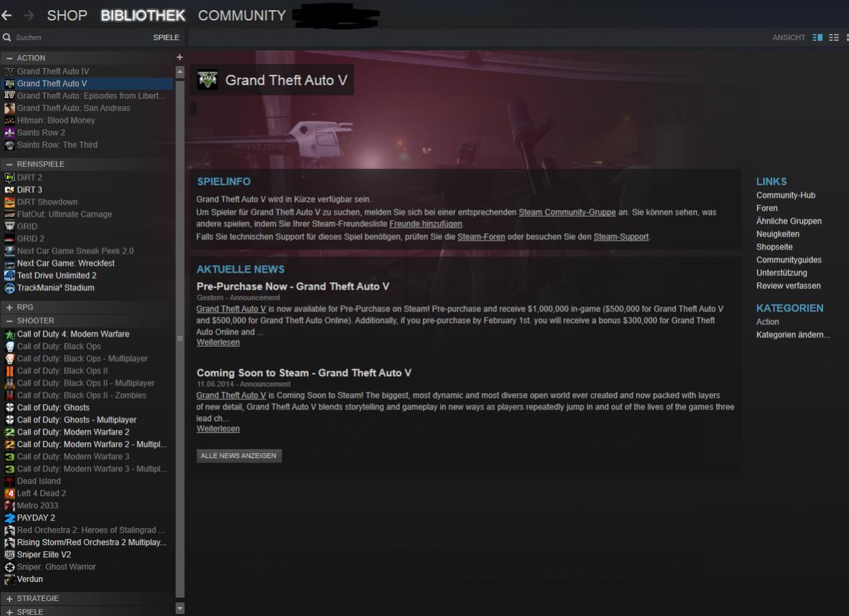849x616 pixels.
Task: Click the Hitman: Blood Money icon
Action: (10, 121)
